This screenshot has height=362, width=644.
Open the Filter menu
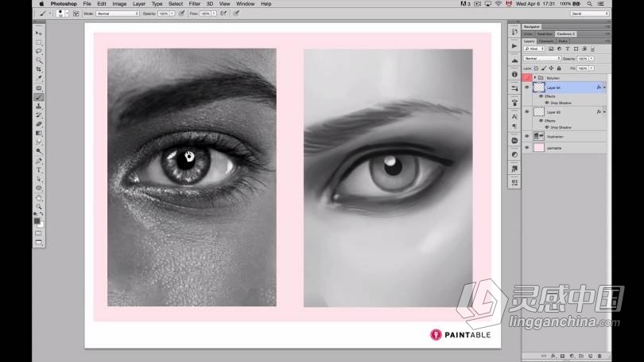(195, 4)
